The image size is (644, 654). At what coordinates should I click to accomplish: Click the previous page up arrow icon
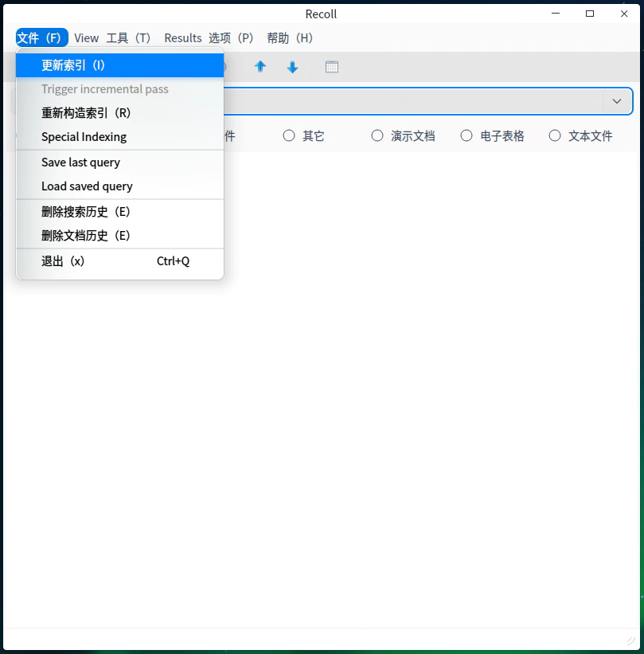pyautogui.click(x=260, y=67)
